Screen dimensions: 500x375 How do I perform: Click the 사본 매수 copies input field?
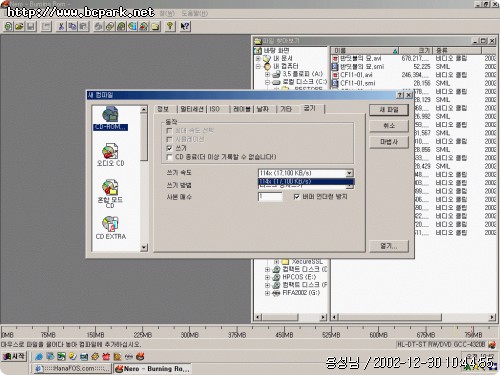click(270, 197)
